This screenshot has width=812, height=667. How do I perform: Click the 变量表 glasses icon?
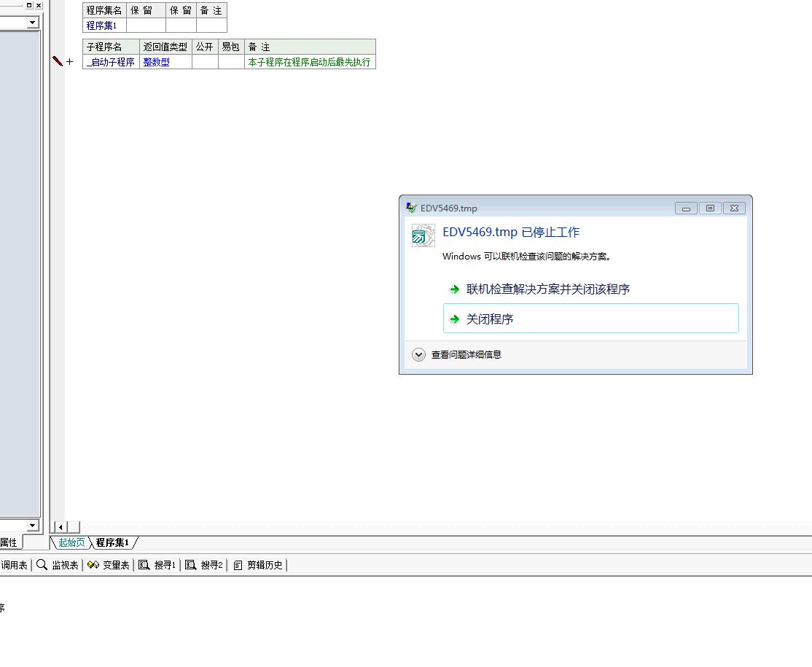pos(93,565)
